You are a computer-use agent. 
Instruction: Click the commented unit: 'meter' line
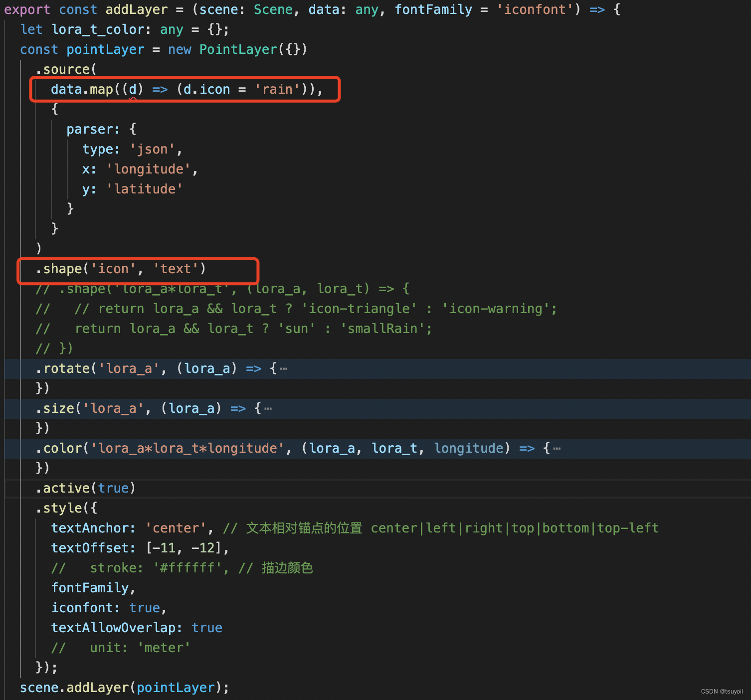tap(121, 648)
